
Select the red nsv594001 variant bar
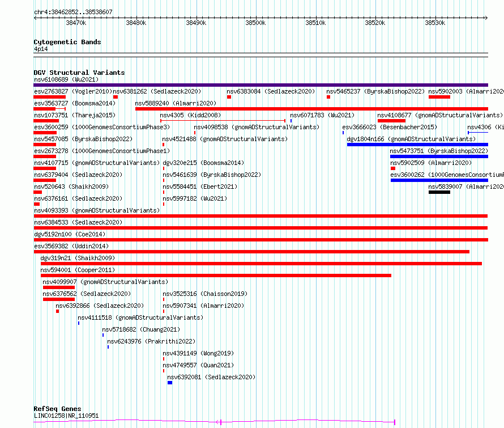click(x=216, y=276)
